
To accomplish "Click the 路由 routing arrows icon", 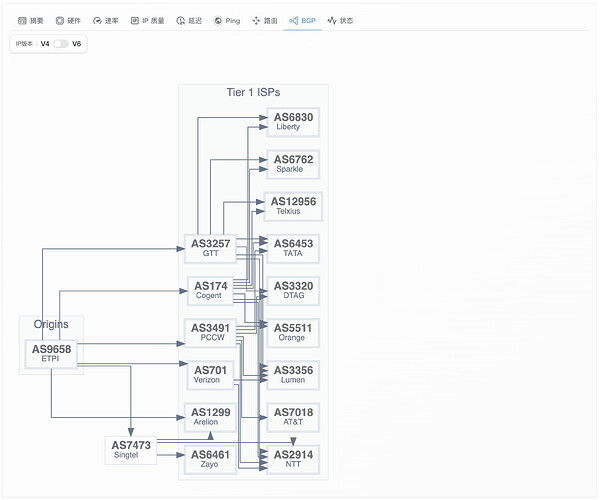I will (256, 21).
